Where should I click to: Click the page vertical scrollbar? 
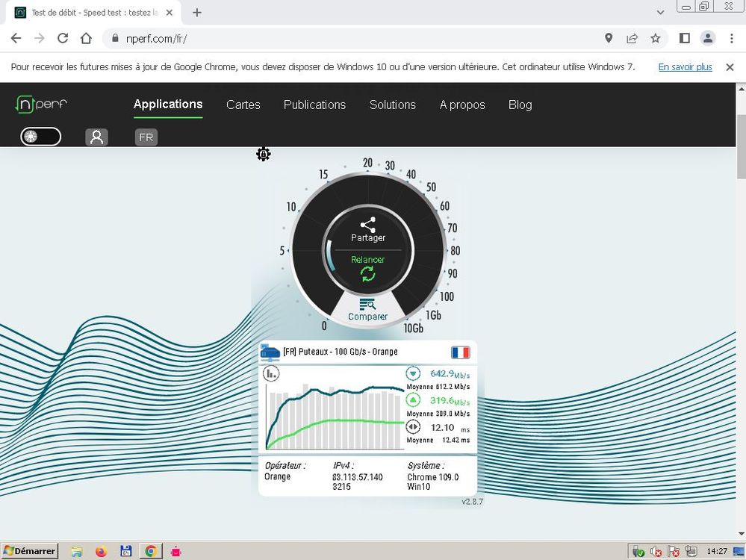coord(740,149)
